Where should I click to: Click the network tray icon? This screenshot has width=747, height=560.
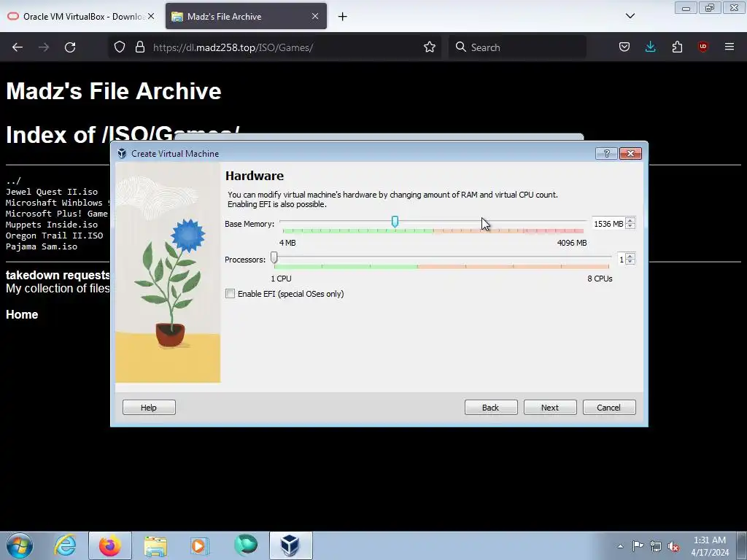(656, 546)
